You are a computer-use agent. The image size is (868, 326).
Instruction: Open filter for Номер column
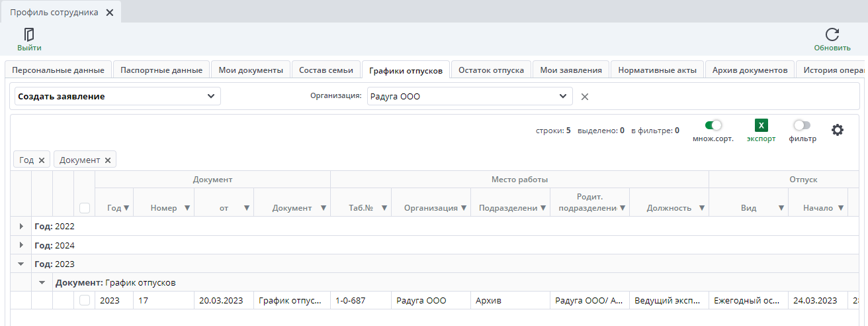tap(187, 208)
